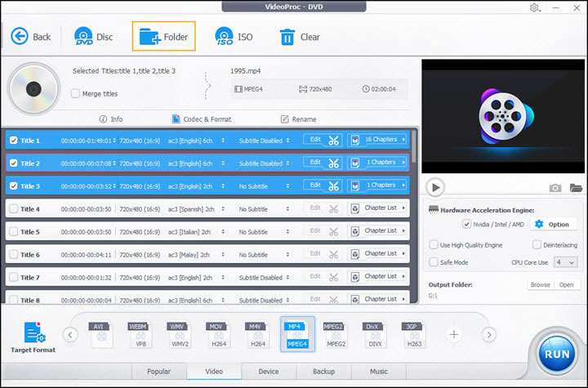
Task: Open the CPU Core Use dropdown
Action: pos(566,262)
